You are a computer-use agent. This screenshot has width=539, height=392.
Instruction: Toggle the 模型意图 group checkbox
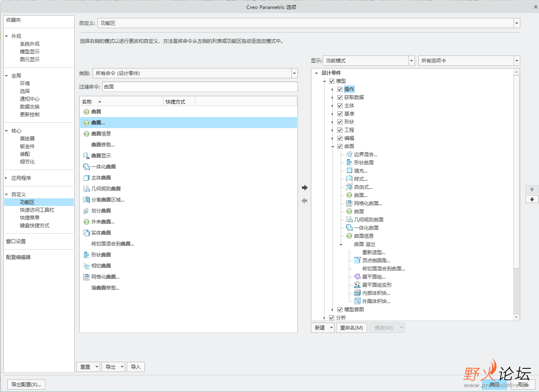tap(340, 310)
